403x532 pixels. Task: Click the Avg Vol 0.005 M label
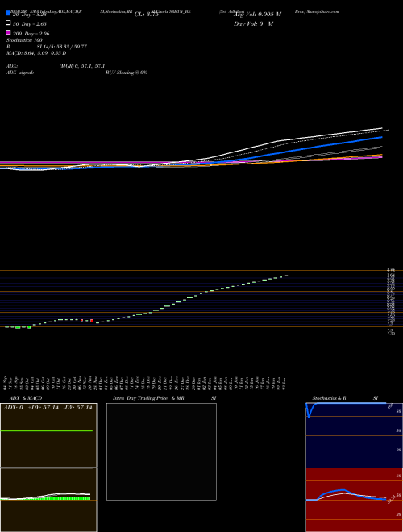pyautogui.click(x=257, y=15)
